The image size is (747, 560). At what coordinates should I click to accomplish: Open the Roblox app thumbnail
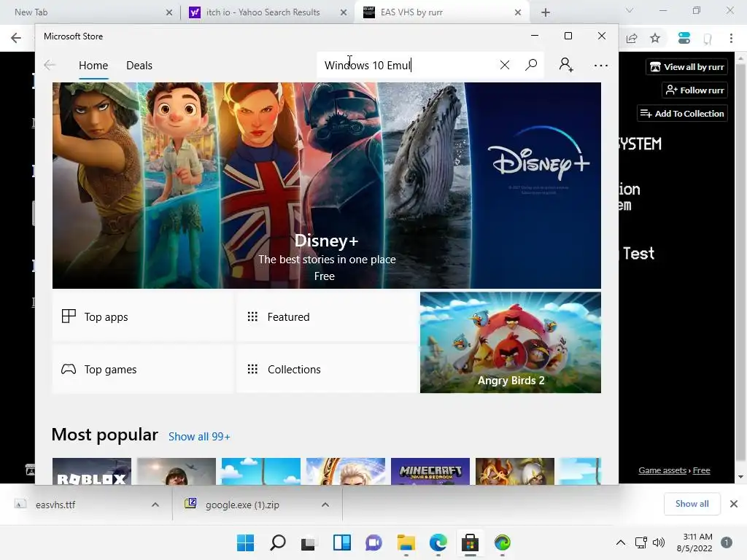click(x=91, y=472)
